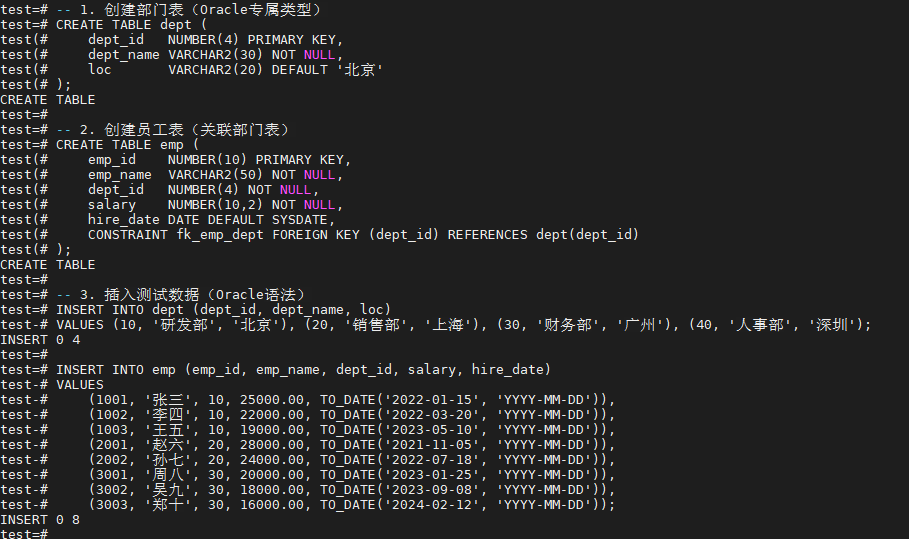Click the 'INSERT 0 4' result line
Image resolution: width=909 pixels, height=539 pixels.
click(x=40, y=339)
